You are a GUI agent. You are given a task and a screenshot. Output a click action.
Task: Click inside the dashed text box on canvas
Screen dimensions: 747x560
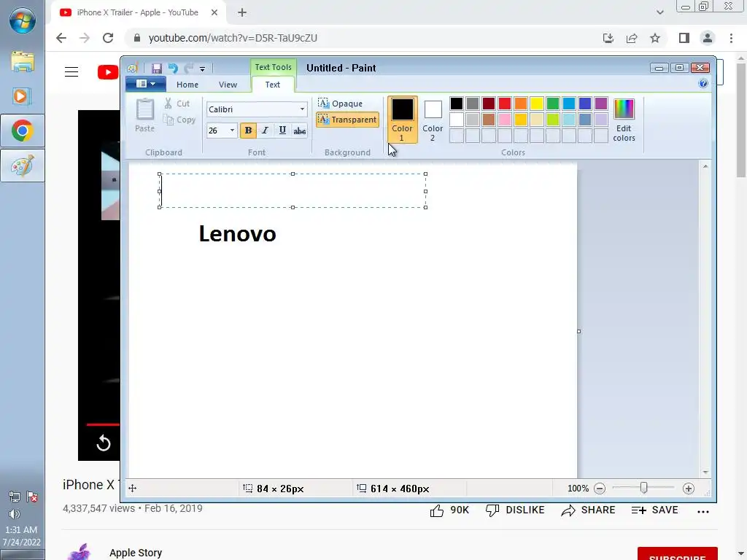tap(293, 190)
